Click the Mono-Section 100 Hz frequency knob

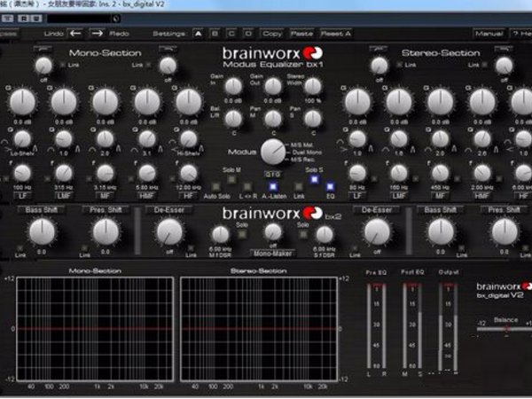pos(22,173)
